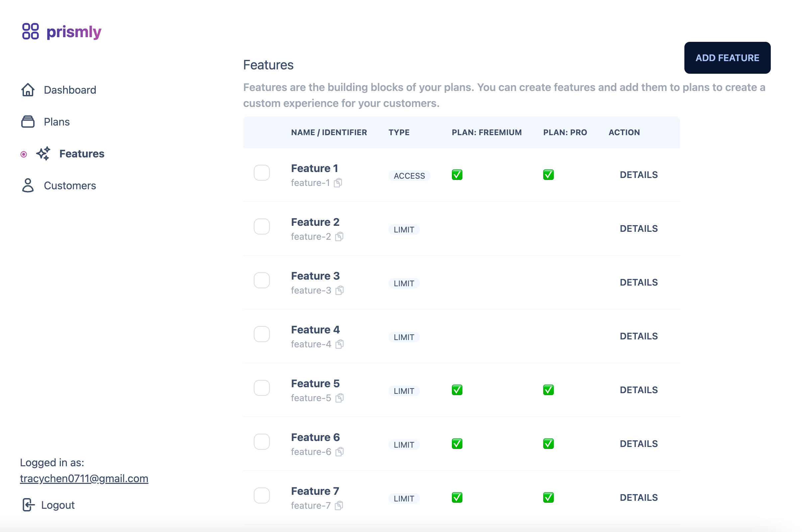Tick the Feature 5 checkbox
The width and height of the screenshot is (802, 532).
262,388
